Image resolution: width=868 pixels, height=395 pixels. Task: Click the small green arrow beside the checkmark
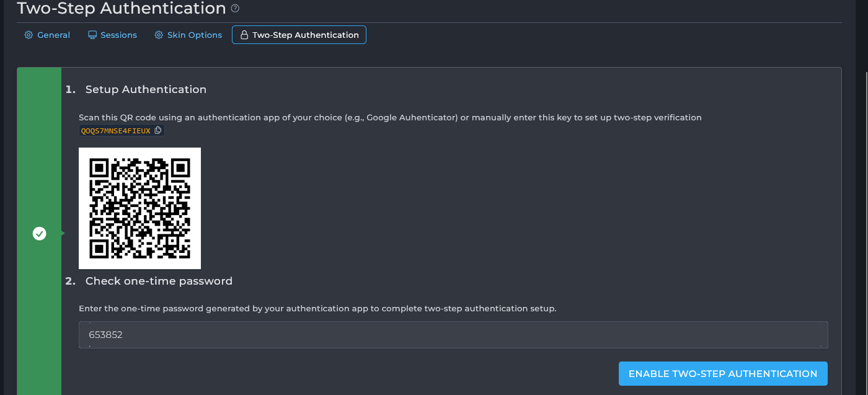click(x=63, y=233)
